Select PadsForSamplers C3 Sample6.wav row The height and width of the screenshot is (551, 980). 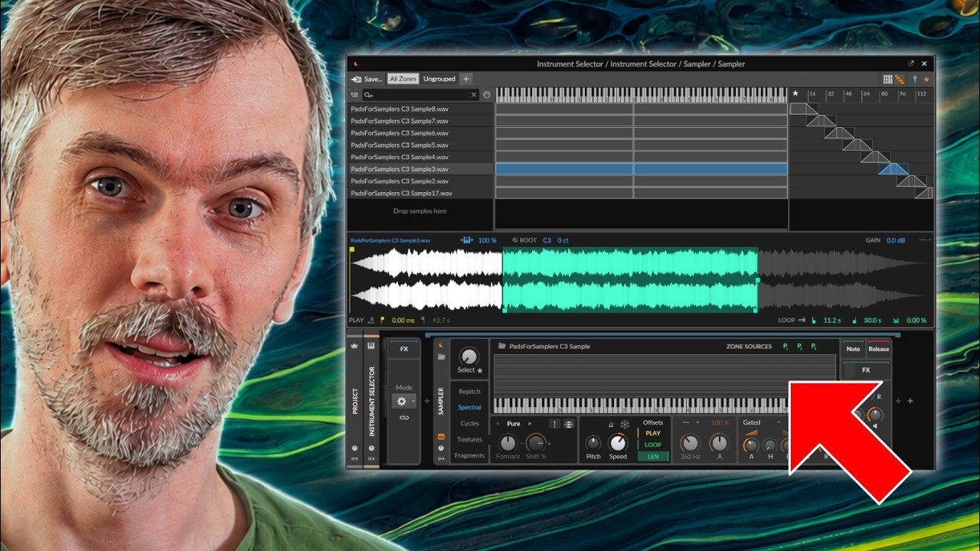[420, 133]
